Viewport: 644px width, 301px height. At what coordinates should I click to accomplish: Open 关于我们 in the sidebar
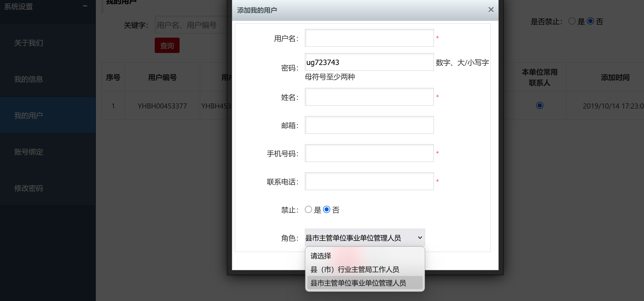(48, 43)
